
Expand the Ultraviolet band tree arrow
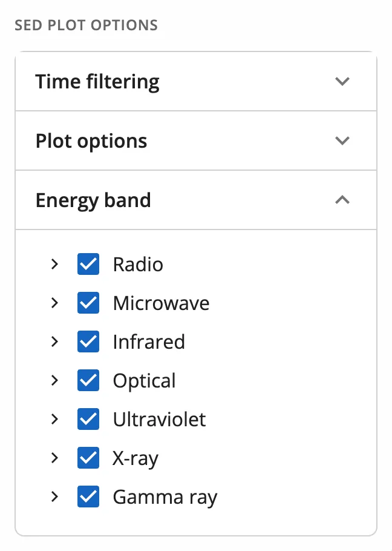tap(54, 419)
